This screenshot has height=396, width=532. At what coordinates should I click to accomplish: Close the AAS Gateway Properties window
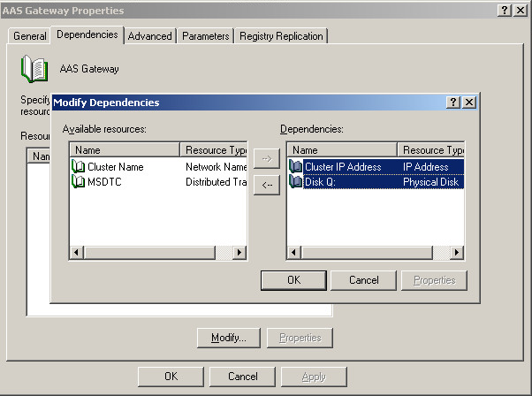521,11
